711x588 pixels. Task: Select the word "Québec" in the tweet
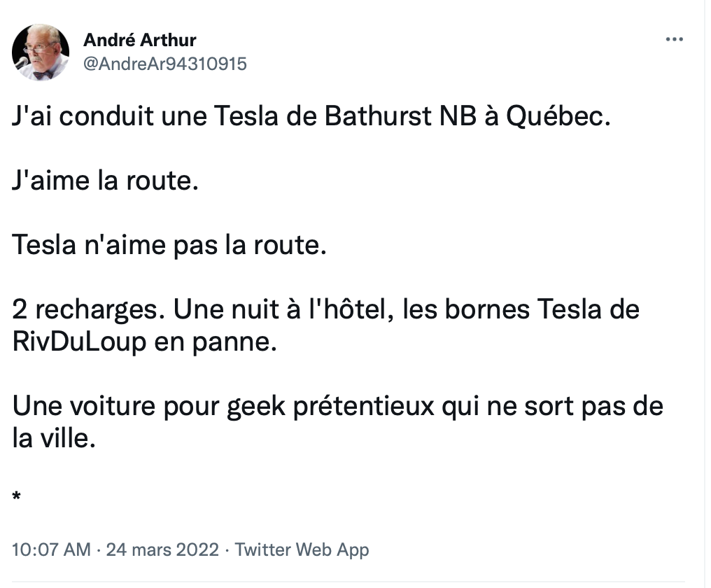pos(554,116)
